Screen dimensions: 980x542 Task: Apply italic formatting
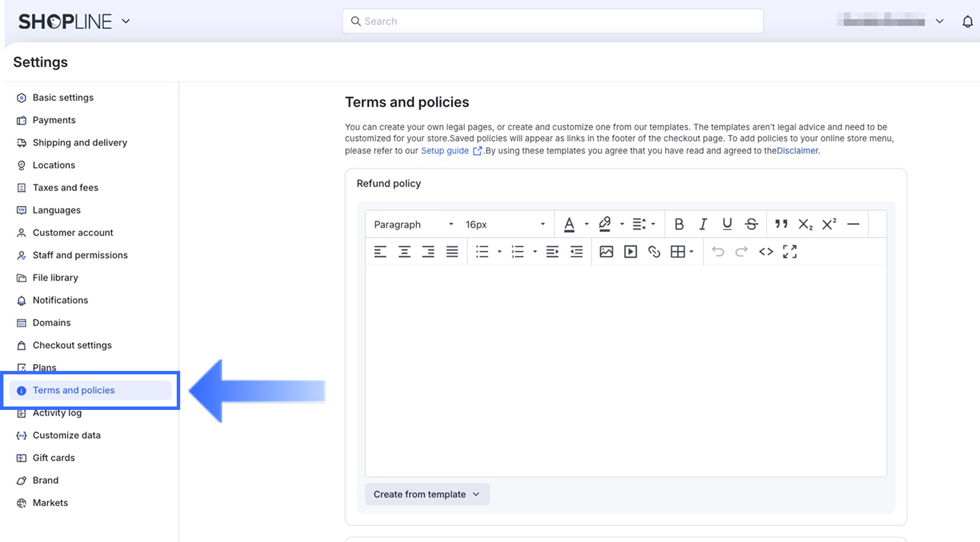click(x=703, y=224)
